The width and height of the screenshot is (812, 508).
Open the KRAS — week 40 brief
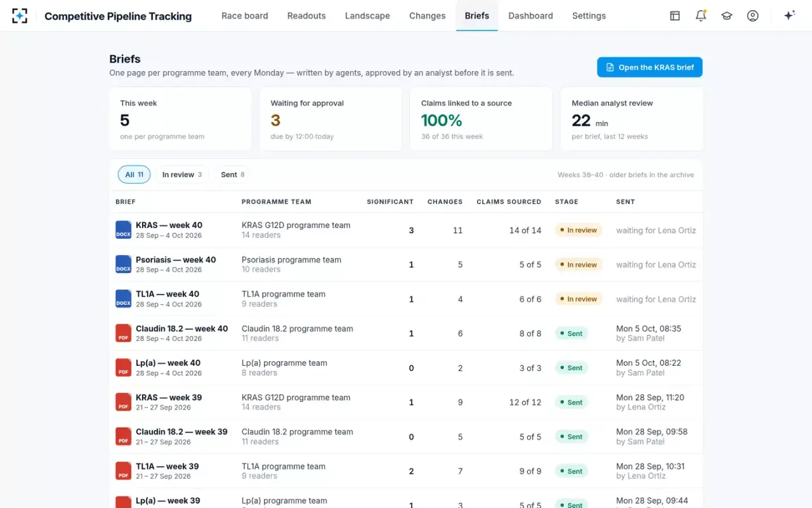click(x=169, y=225)
